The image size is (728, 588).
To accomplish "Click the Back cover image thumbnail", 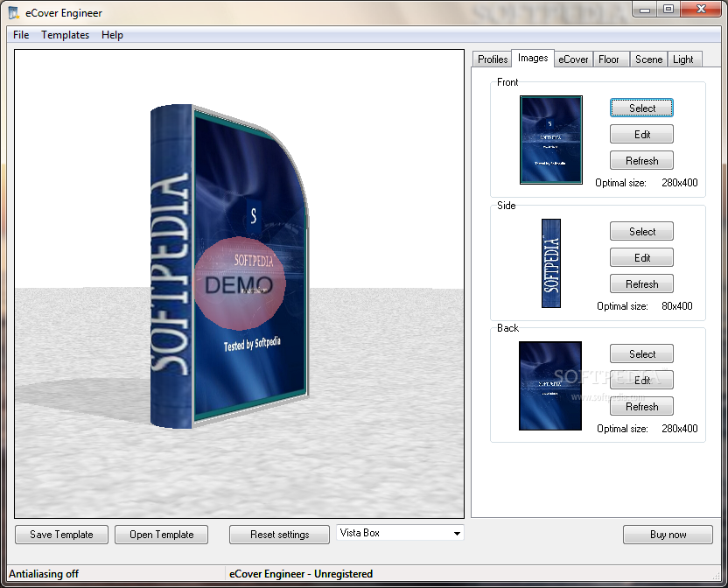I will pyautogui.click(x=550, y=386).
